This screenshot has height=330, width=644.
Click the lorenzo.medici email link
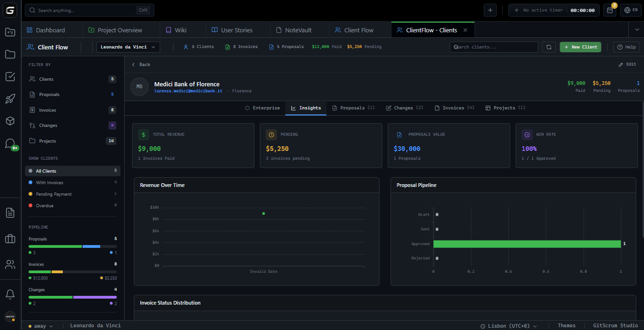pos(187,90)
